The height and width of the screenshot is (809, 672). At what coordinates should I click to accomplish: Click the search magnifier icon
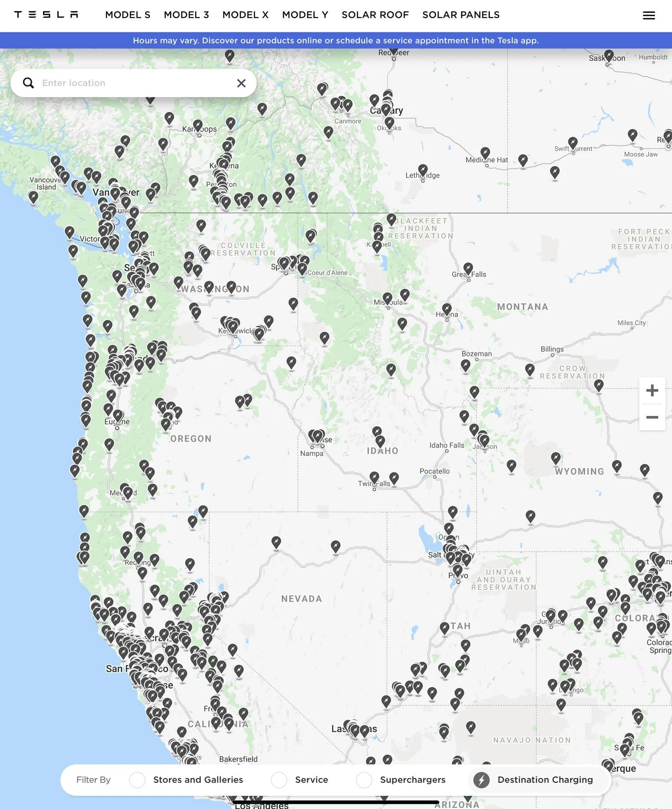click(x=29, y=83)
